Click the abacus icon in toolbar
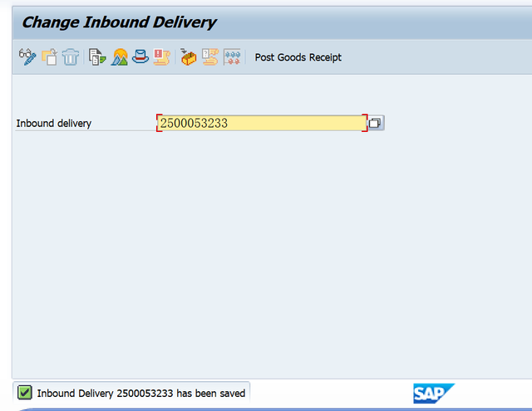532x411 pixels. (232, 57)
